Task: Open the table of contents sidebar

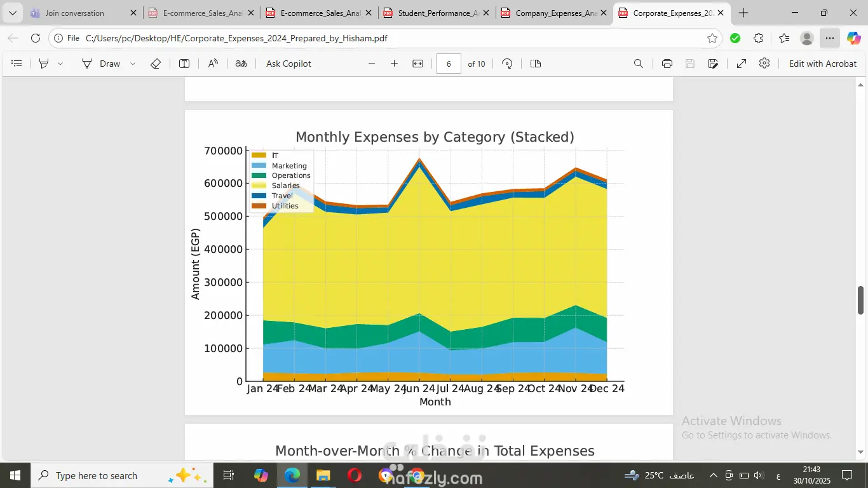Action: point(17,64)
